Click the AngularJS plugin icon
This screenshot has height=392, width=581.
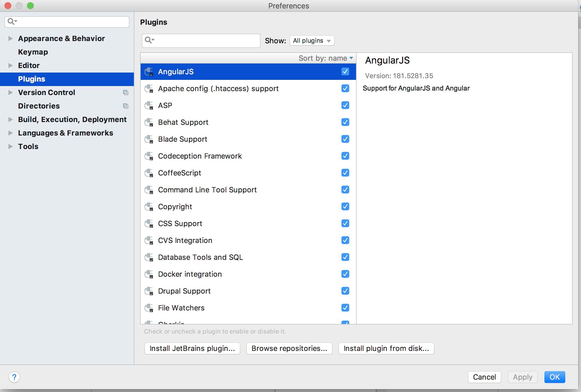click(149, 72)
